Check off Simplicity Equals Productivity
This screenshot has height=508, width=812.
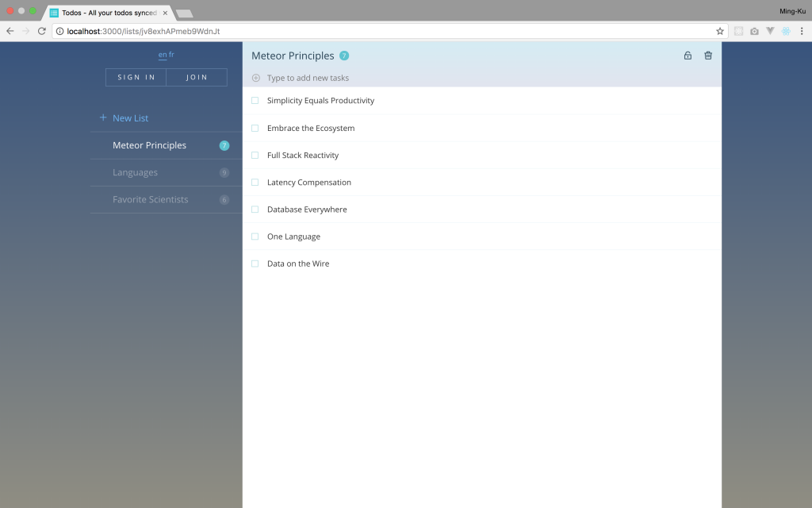click(255, 101)
